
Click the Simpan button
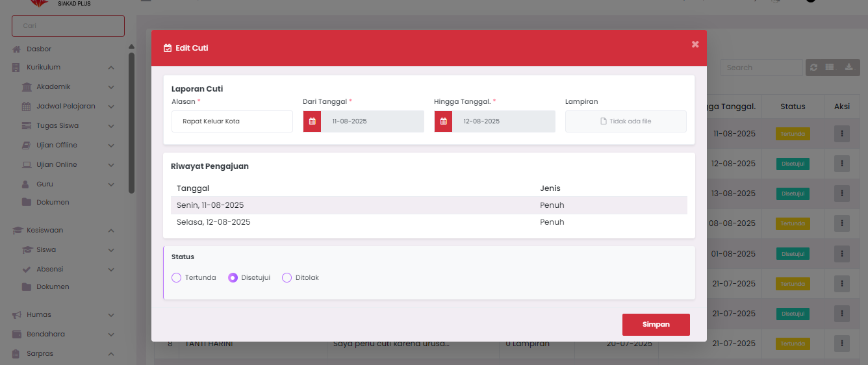(656, 325)
